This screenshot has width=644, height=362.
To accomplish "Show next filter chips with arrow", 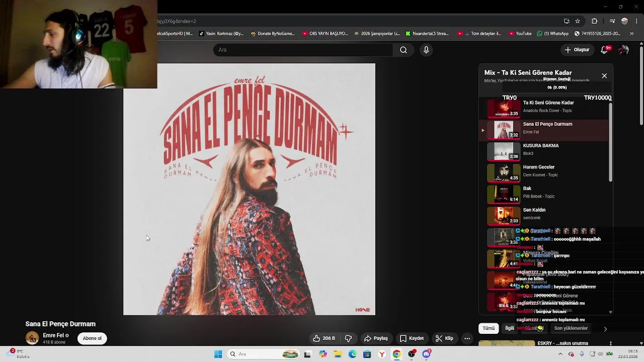I will pos(605,329).
